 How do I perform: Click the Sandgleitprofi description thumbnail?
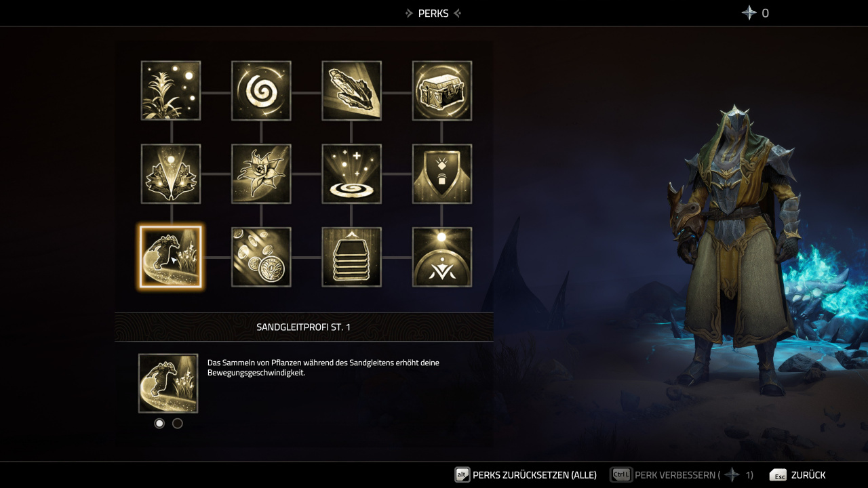tap(168, 384)
